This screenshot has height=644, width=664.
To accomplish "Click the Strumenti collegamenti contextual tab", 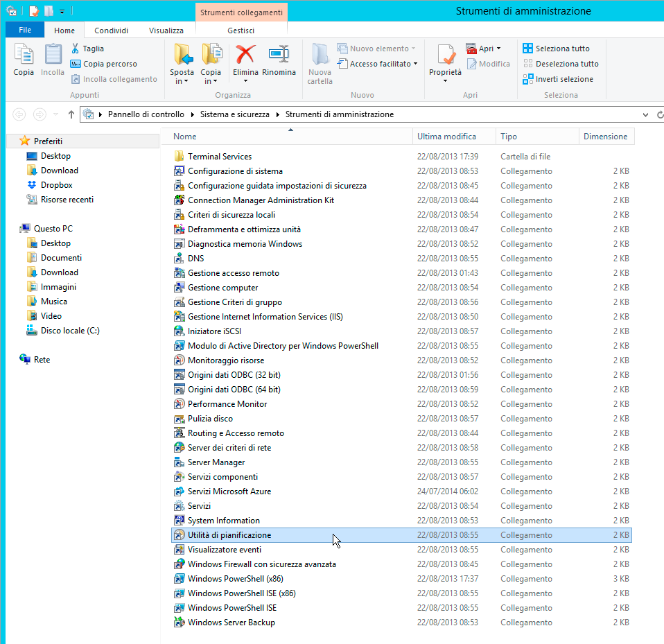I will click(x=241, y=12).
